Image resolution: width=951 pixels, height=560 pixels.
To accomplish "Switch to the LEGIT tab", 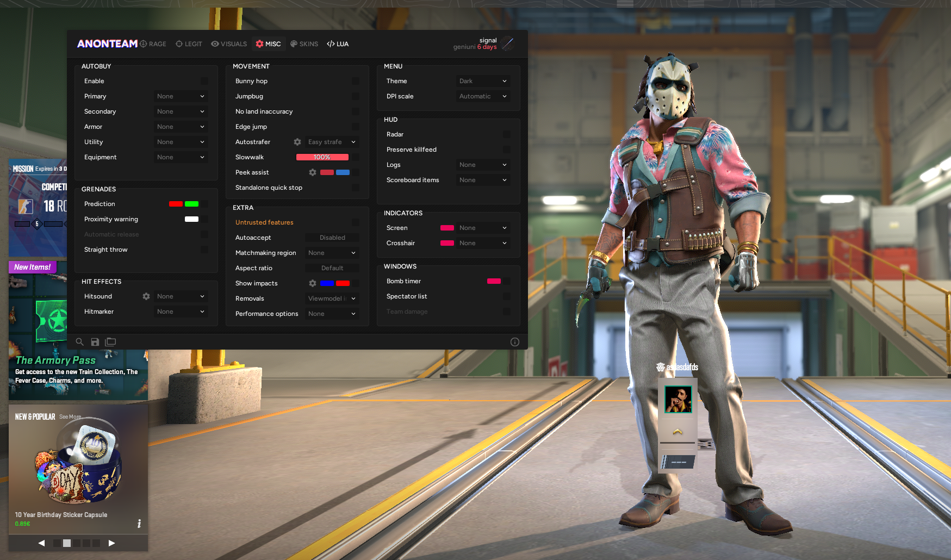I will [x=189, y=44].
